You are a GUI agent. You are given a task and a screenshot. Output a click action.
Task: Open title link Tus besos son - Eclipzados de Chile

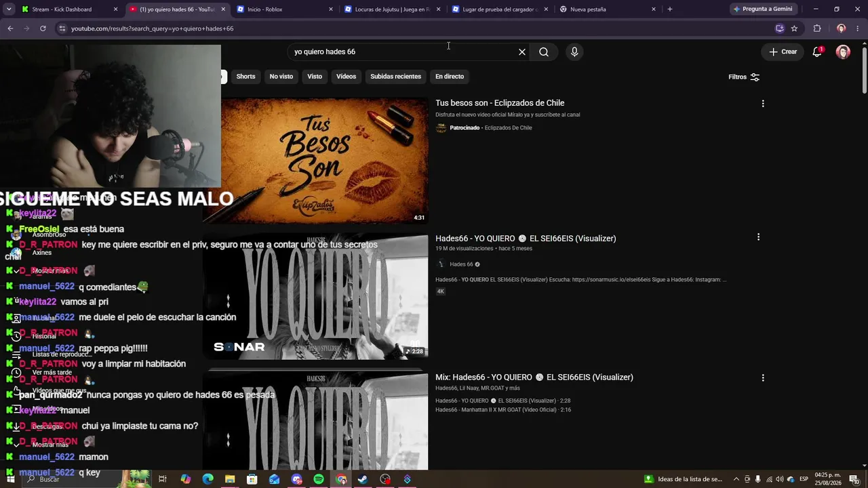point(500,103)
